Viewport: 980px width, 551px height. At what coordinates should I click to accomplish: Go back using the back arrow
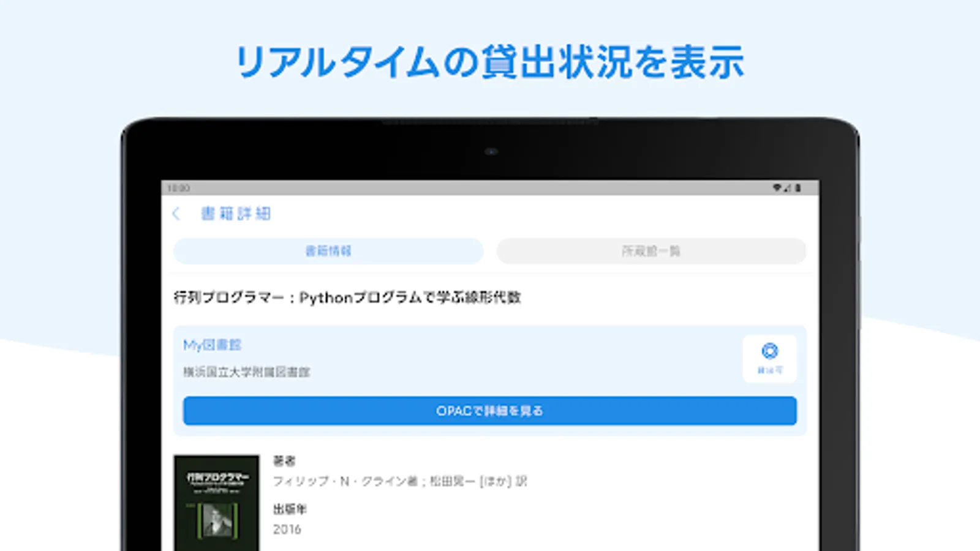tap(176, 214)
